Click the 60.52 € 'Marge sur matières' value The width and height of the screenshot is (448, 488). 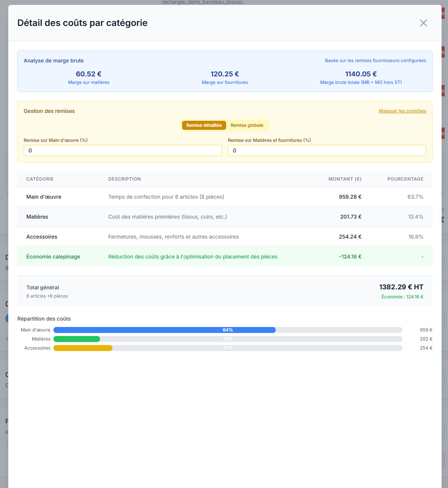(x=89, y=74)
